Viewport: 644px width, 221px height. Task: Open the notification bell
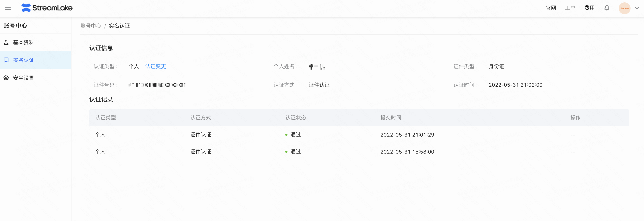click(607, 8)
